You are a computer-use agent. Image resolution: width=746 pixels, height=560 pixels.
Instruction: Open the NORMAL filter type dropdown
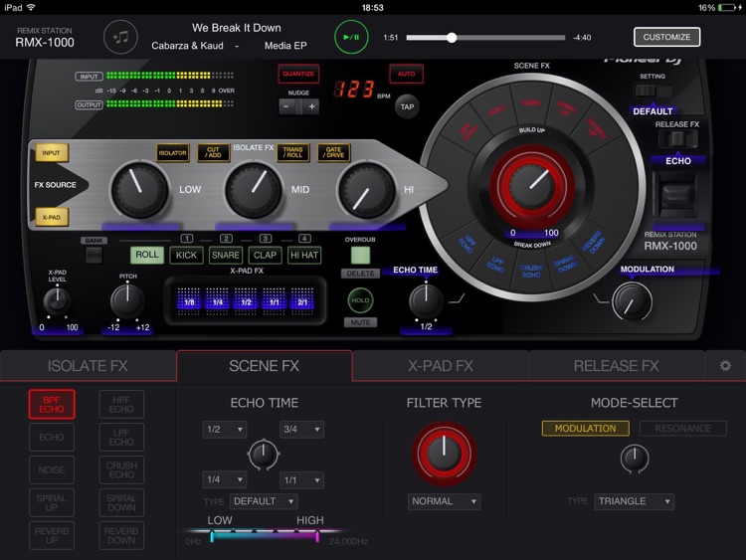click(x=444, y=501)
